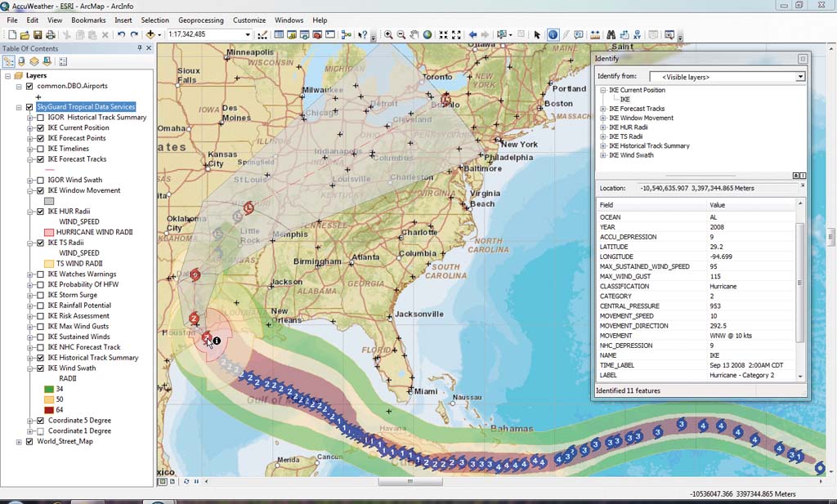Screen dimensions: 837x504
Task: Select SkyGuard Tropical Data Services group layer
Action: pyautogui.click(x=86, y=107)
